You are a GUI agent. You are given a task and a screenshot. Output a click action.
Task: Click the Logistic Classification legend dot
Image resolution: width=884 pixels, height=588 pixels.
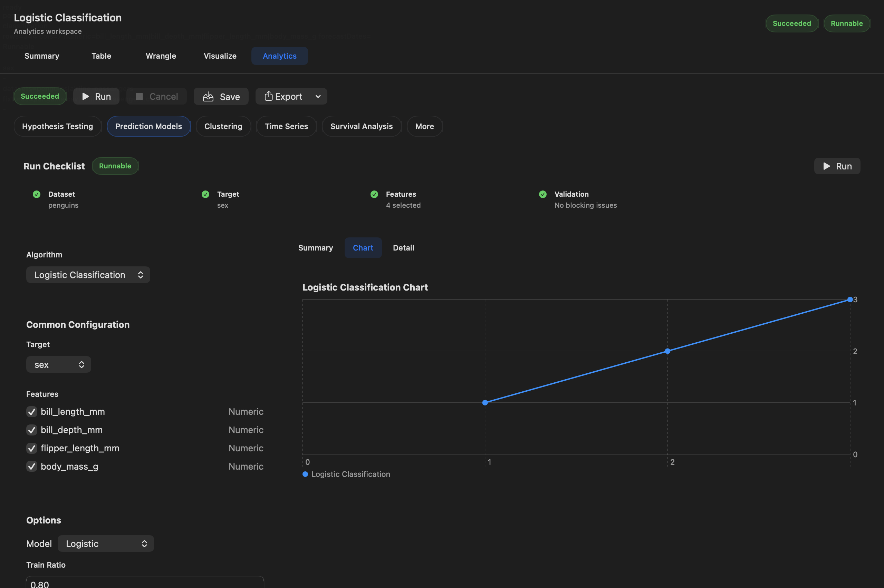305,474
